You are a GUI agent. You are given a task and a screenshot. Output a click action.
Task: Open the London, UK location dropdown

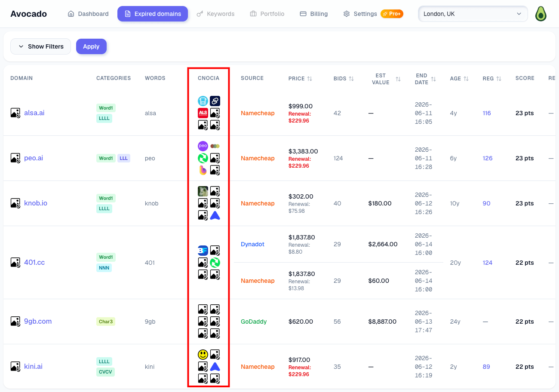coord(473,14)
